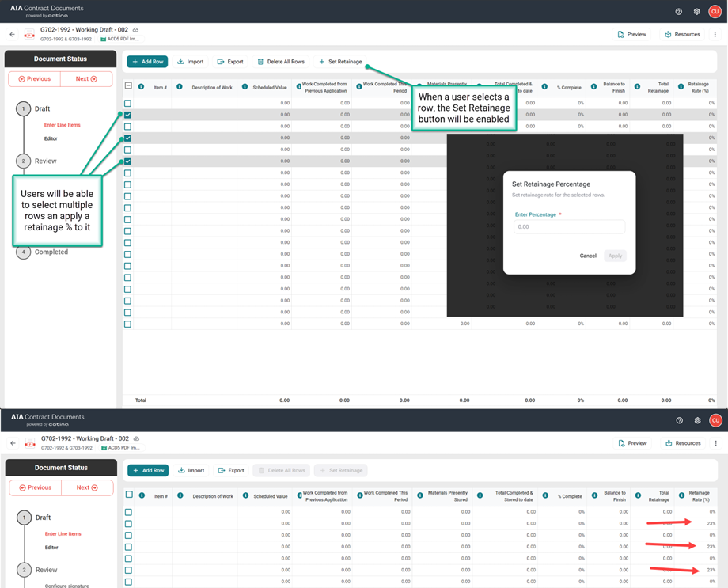728x588 pixels.
Task: Click info icon beside % Complete in top grid
Action: 544,87
